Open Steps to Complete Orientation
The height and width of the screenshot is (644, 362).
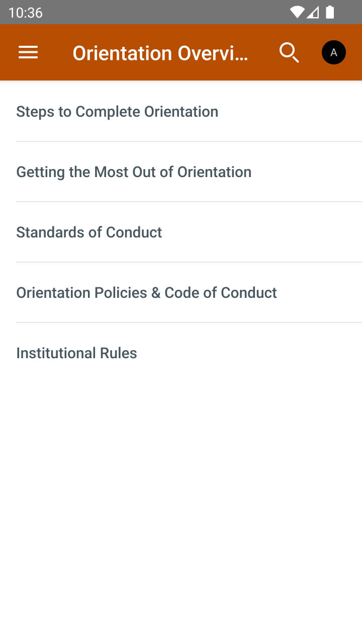tap(117, 111)
